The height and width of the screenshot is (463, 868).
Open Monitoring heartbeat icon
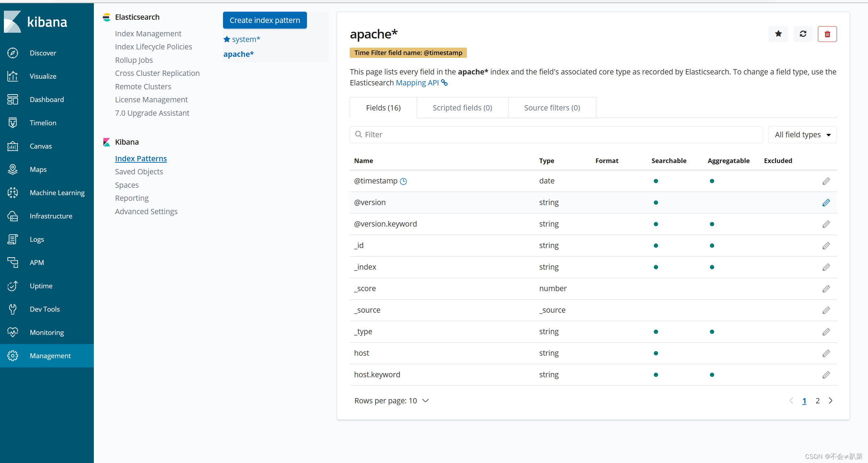(x=13, y=332)
